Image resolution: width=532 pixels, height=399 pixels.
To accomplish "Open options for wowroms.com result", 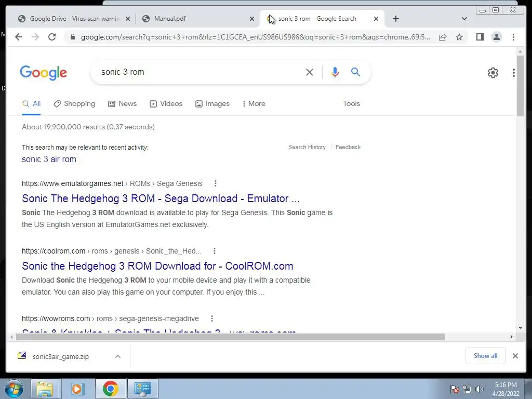I will click(212, 318).
